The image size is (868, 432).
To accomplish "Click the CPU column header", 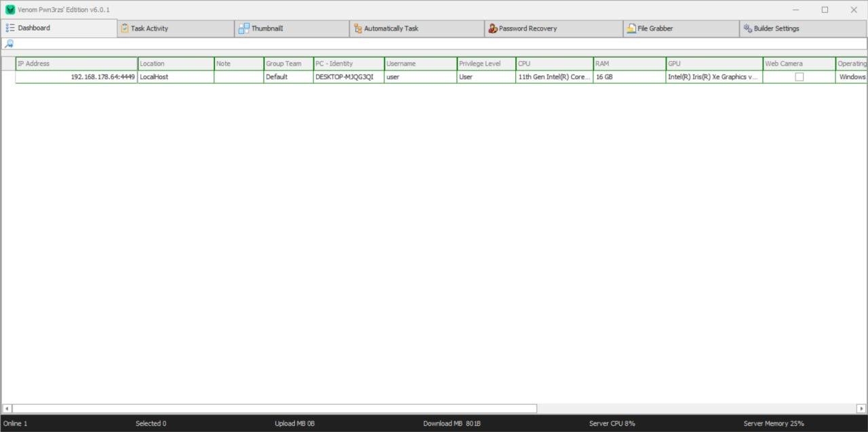I will point(555,64).
